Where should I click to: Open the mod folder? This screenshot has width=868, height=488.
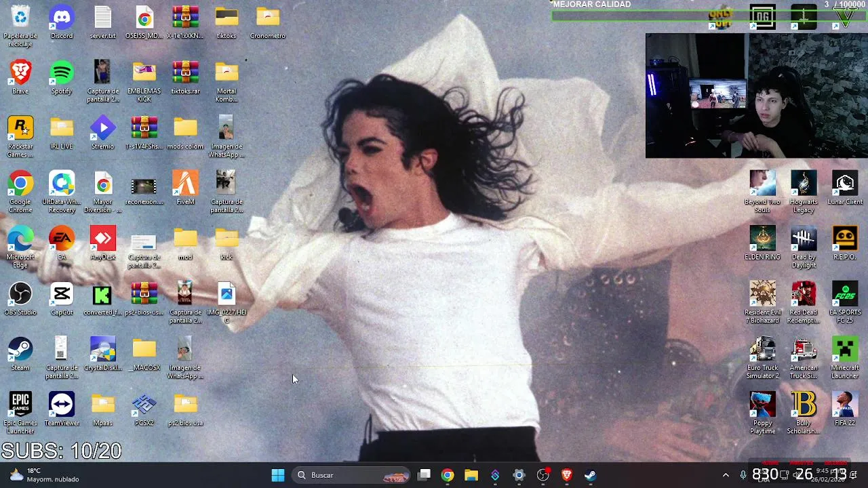tap(185, 243)
